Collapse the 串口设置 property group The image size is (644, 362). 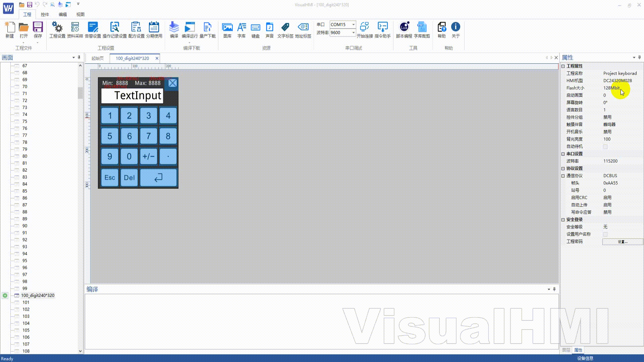tap(563, 154)
